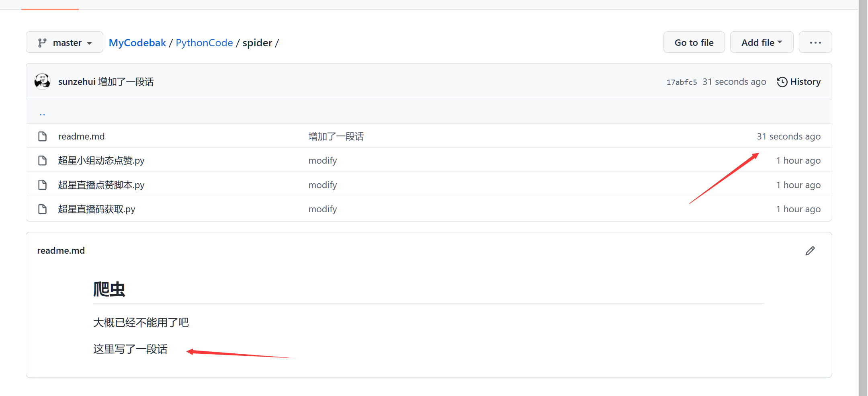Open the 增加了一段话 commit message on readme.md row
This screenshot has height=396, width=868.
pos(336,136)
